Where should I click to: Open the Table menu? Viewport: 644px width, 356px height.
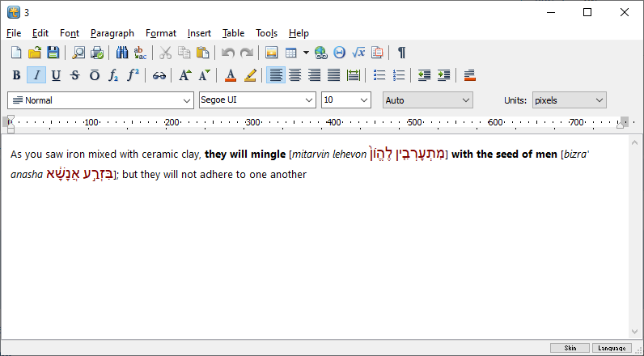(x=233, y=33)
